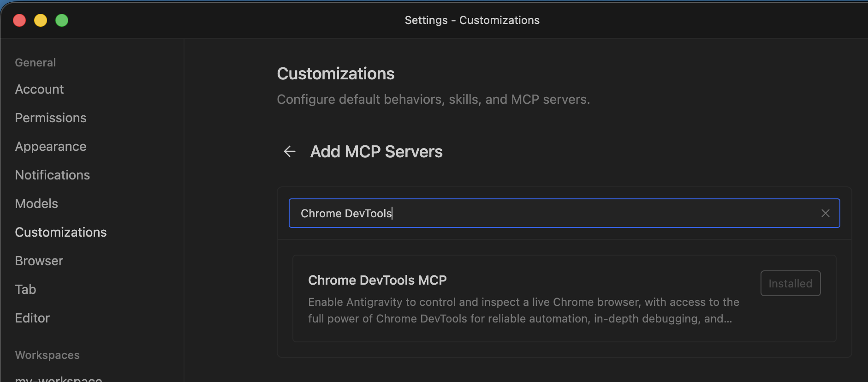Viewport: 868px width, 382px height.
Task: Click the General section label in the sidebar
Action: pos(36,62)
